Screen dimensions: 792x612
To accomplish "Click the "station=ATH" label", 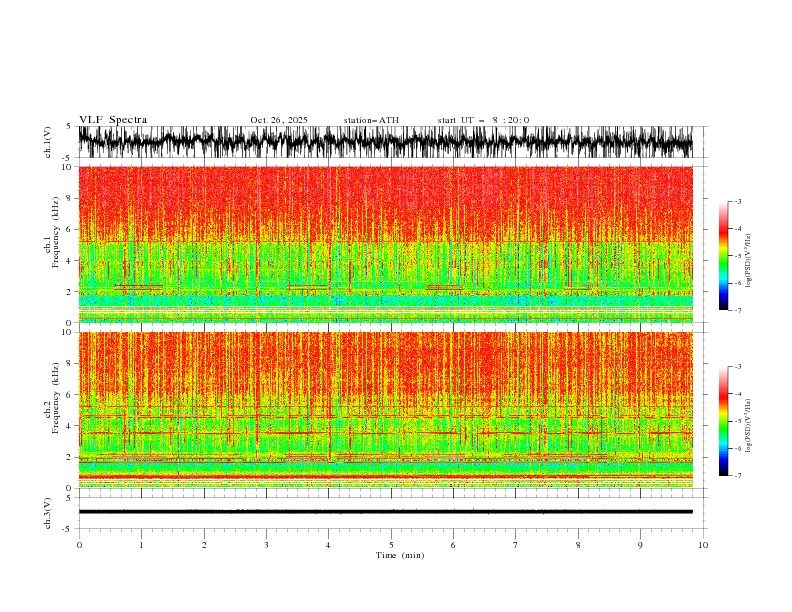I will pos(371,120).
